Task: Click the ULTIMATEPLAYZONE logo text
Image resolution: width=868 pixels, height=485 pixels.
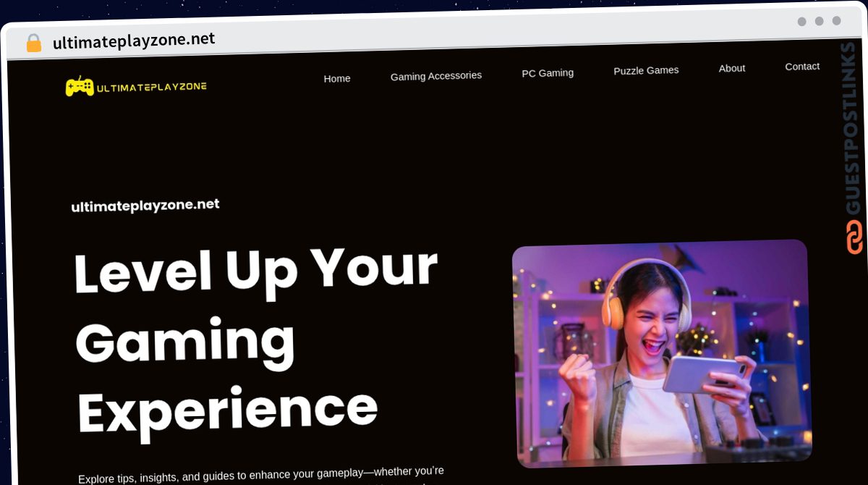Action: coord(151,87)
